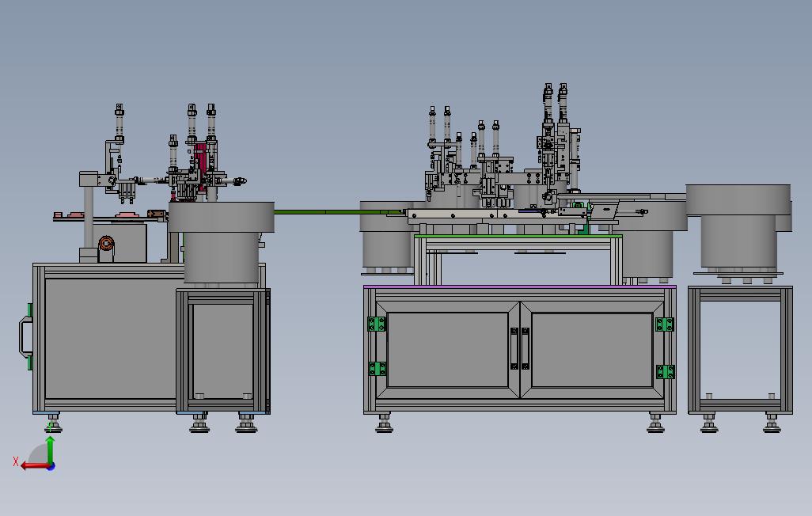Click the green Y-axis arrow of the triad
The image size is (812, 516).
point(50,450)
